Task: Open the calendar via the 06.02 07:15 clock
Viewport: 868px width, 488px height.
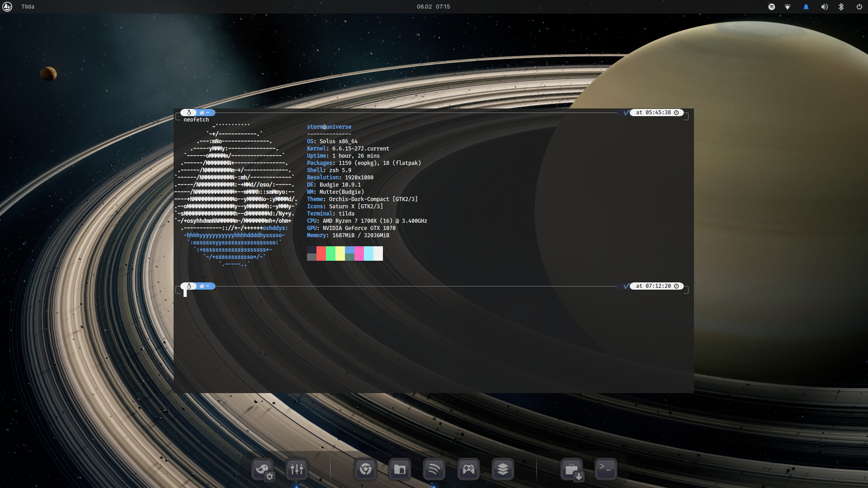Action: coord(433,7)
